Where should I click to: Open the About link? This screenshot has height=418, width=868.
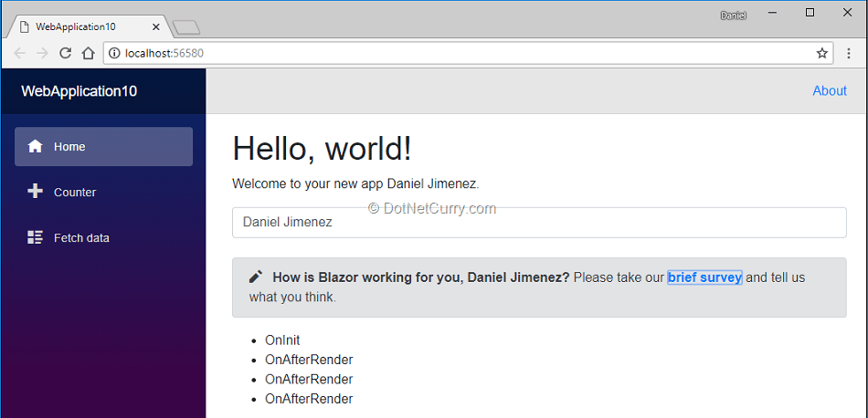[x=830, y=90]
